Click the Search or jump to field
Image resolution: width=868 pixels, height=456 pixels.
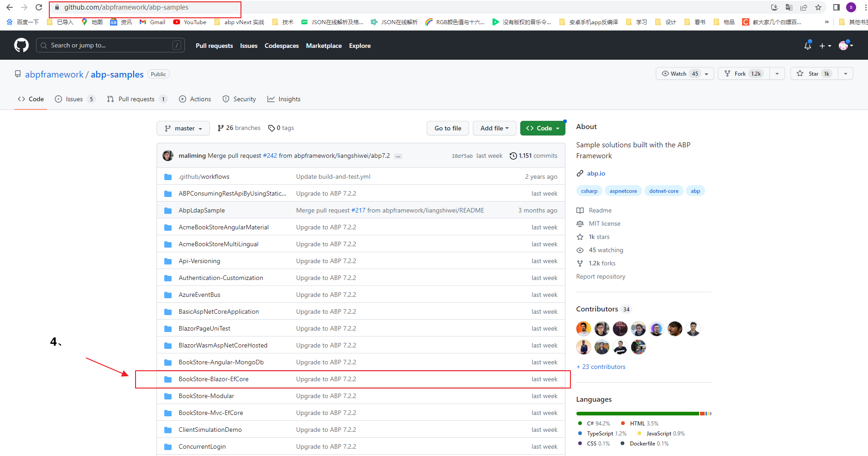[x=110, y=45]
